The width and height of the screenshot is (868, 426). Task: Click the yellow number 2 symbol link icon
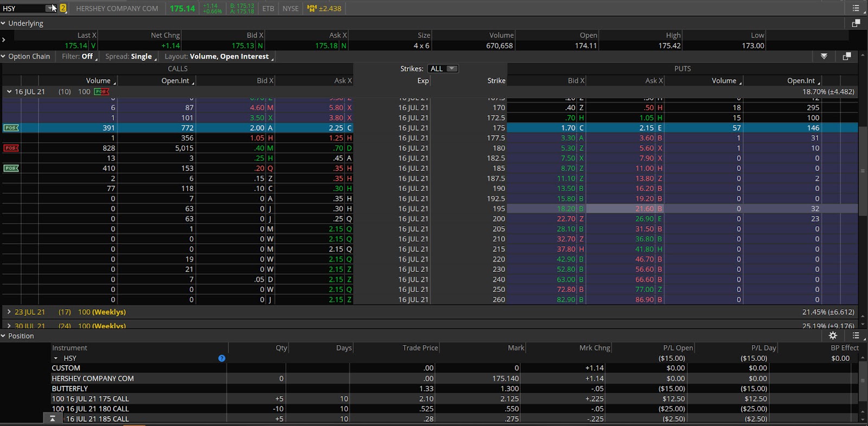coord(63,8)
